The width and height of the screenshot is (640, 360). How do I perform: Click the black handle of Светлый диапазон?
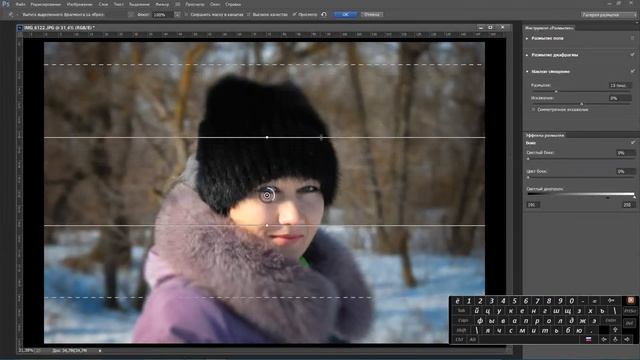point(608,198)
